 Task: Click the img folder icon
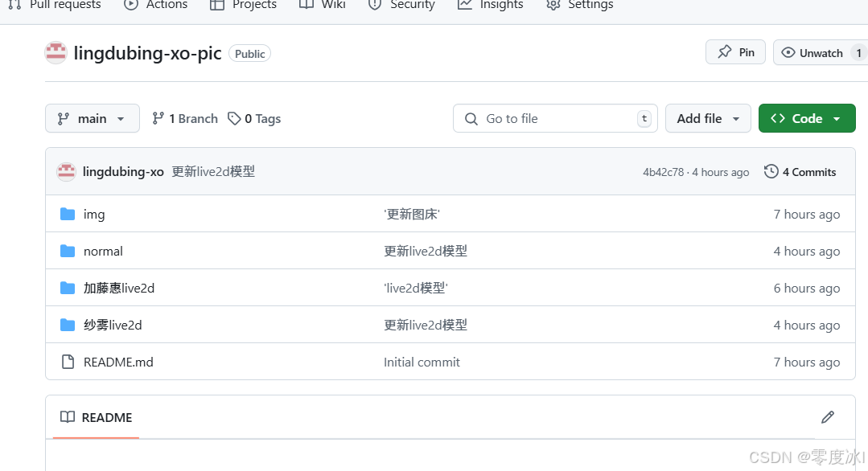(x=68, y=214)
